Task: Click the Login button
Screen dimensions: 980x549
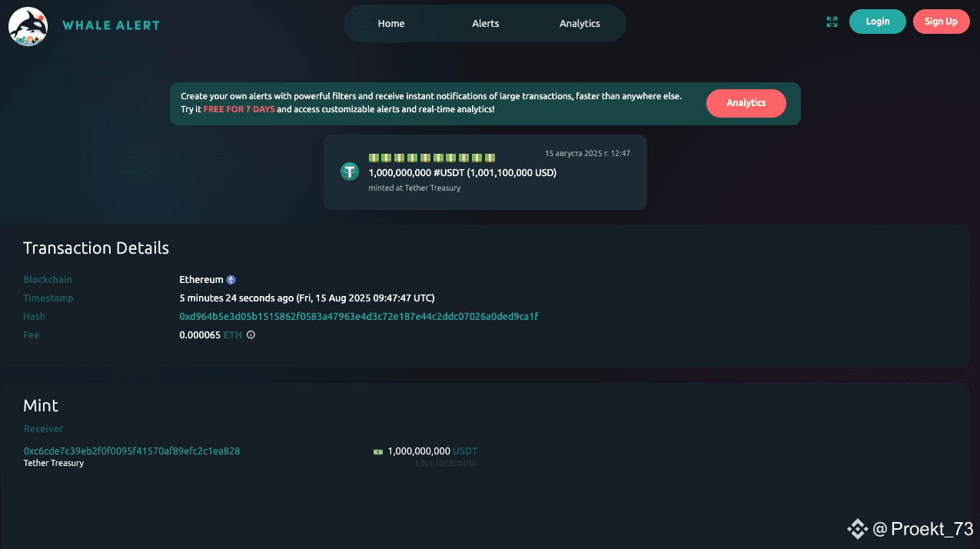Action: 878,22
